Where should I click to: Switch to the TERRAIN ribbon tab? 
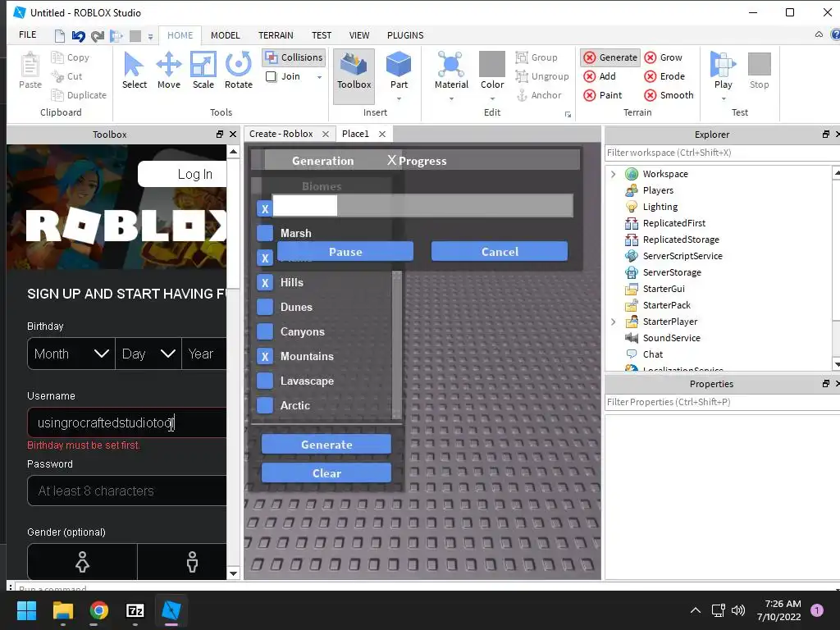click(276, 35)
